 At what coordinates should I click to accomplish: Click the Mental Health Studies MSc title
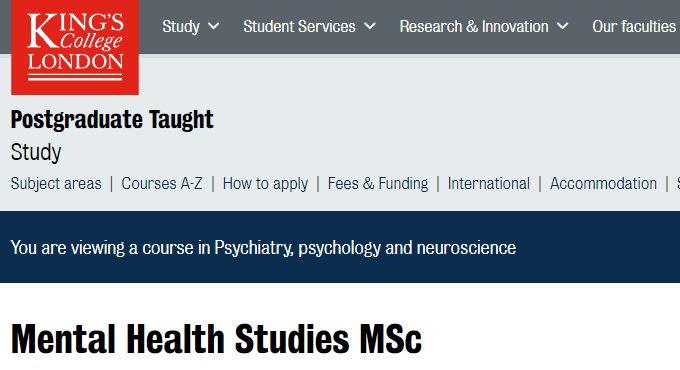tap(216, 339)
